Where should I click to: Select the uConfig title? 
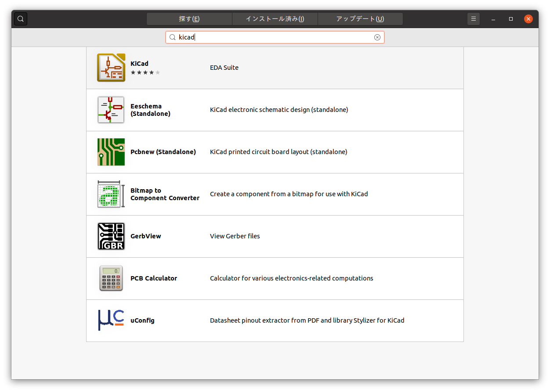pyautogui.click(x=142, y=320)
